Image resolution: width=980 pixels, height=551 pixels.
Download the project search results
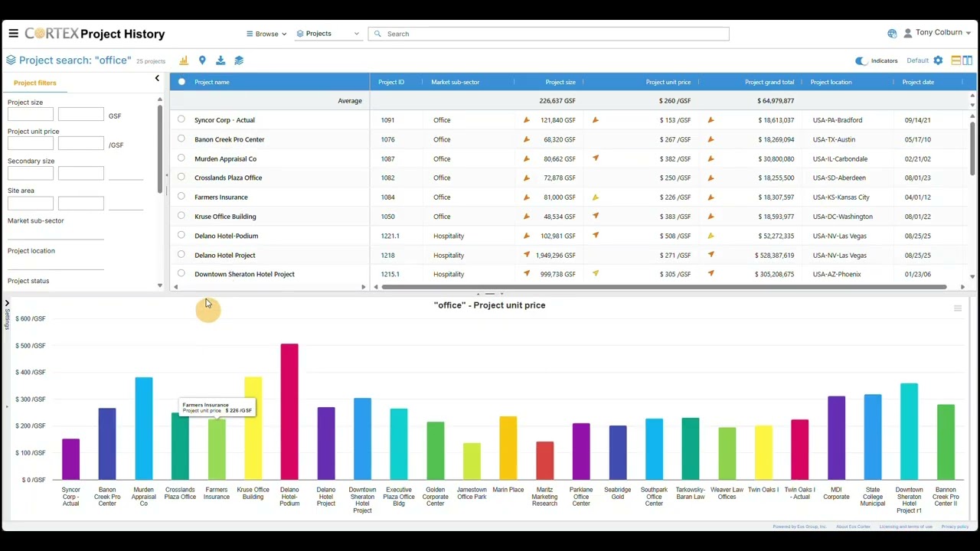point(220,60)
